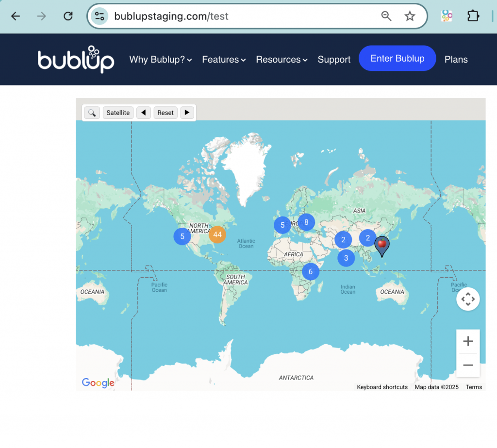The height and width of the screenshot is (448, 497).
Task: Click the Bublup logo
Action: (76, 60)
